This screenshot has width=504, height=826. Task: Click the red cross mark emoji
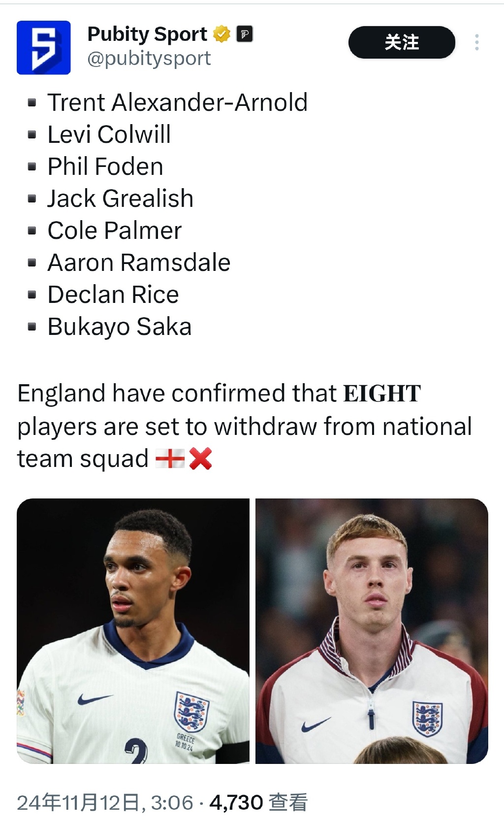pyautogui.click(x=200, y=459)
